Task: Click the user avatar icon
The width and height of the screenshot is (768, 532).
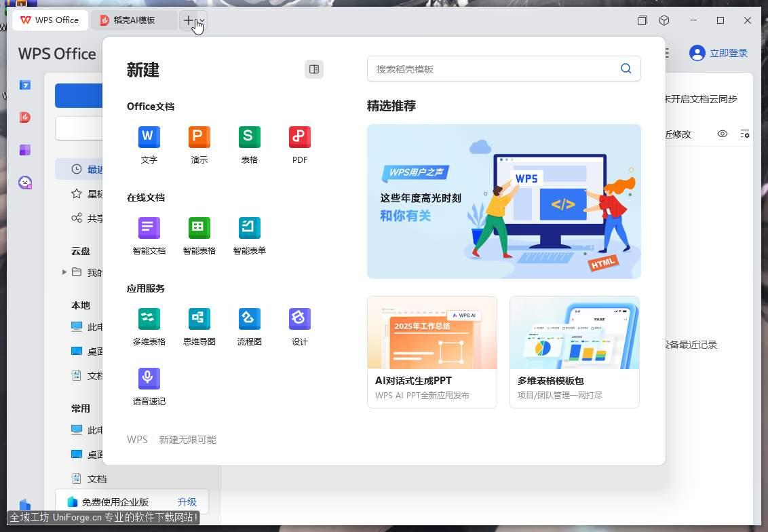Action: click(x=697, y=53)
